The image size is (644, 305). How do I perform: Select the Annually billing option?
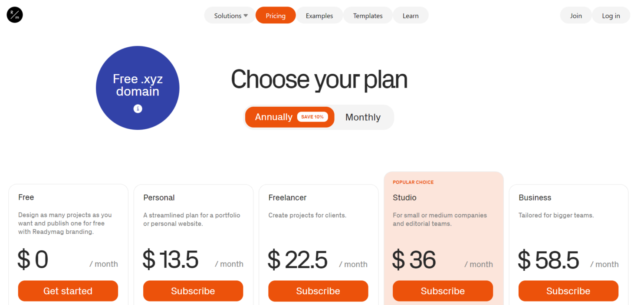[274, 117]
